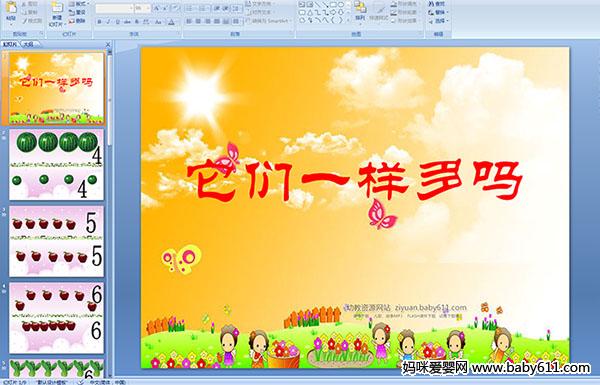Click the New Slide icon

click(57, 8)
